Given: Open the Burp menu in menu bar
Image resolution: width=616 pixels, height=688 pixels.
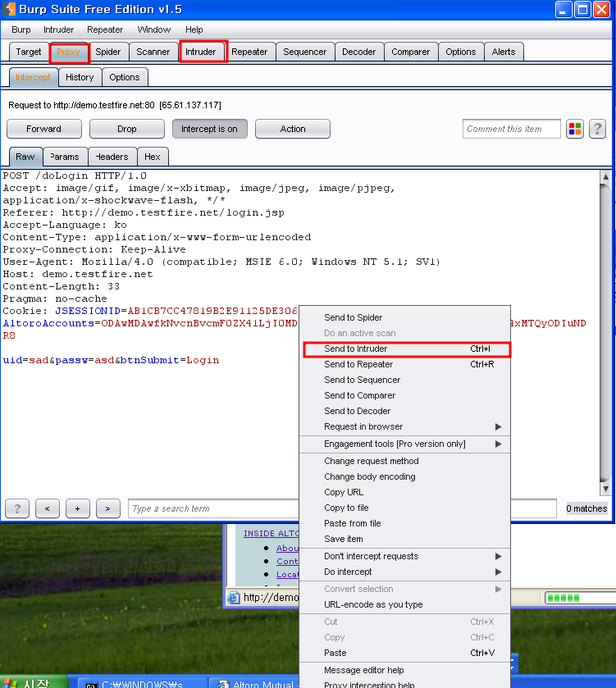Looking at the screenshot, I should click(21, 30).
